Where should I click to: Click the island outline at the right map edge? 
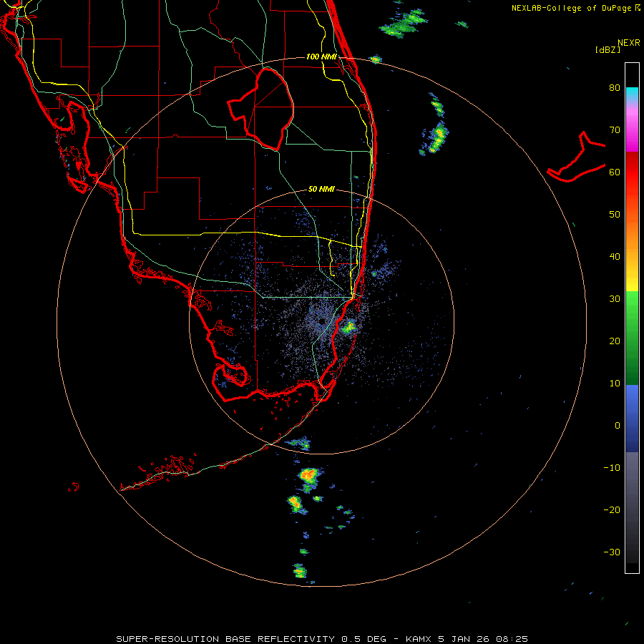(x=577, y=158)
